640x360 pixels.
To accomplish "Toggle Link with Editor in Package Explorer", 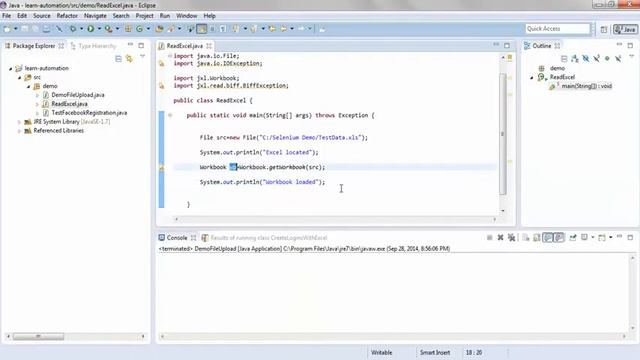I will click(129, 59).
